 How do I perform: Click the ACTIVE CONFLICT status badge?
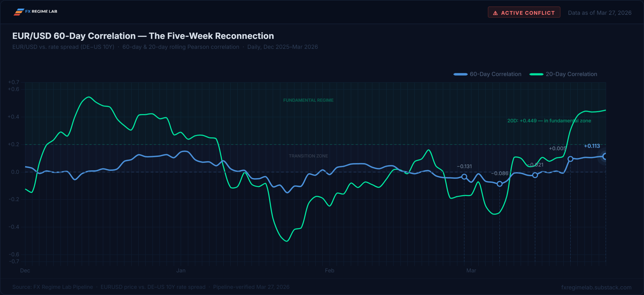tap(524, 12)
